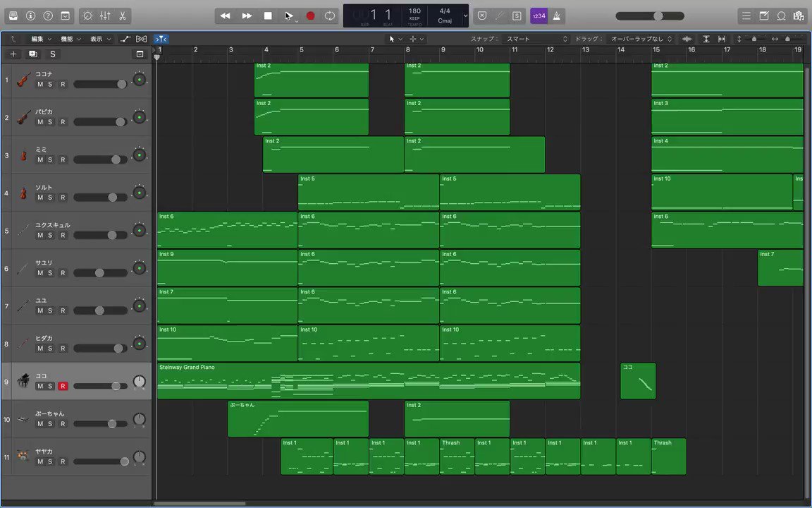The height and width of the screenshot is (508, 812).
Task: Open the Library panel
Action: 13,16
